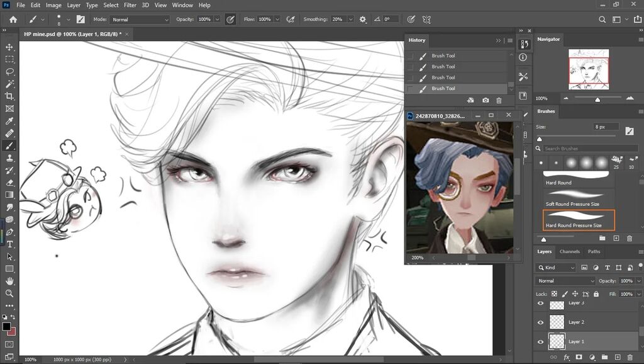Screen dimensions: 644x364
Task: Open layer Fill dropdown arrow
Action: 639,294
